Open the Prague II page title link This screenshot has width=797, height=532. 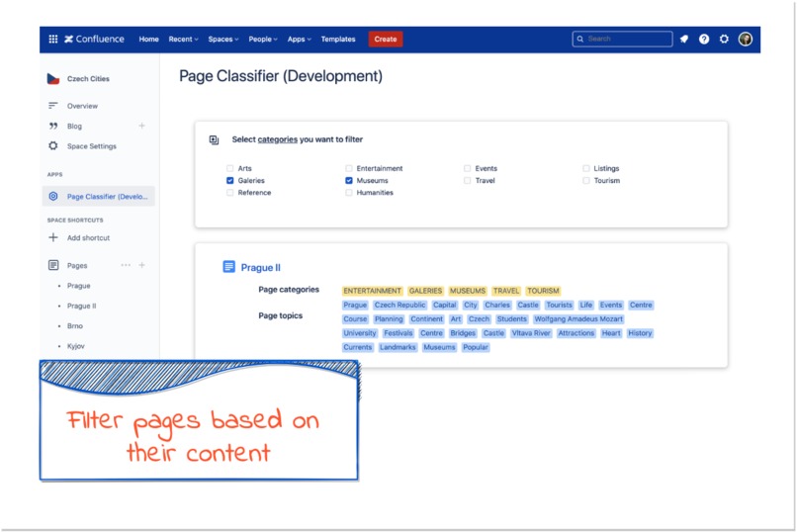pos(260,267)
